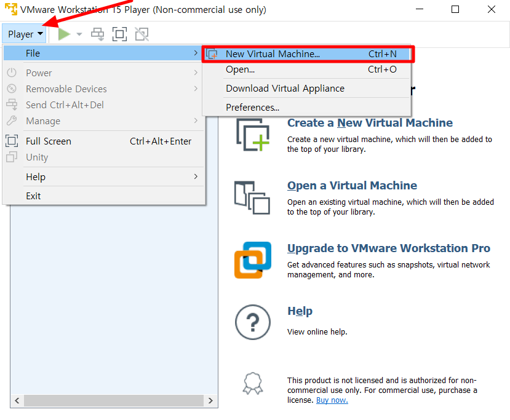This screenshot has width=510, height=420.
Task: Expand the Power submenu chevron
Action: [x=196, y=73]
